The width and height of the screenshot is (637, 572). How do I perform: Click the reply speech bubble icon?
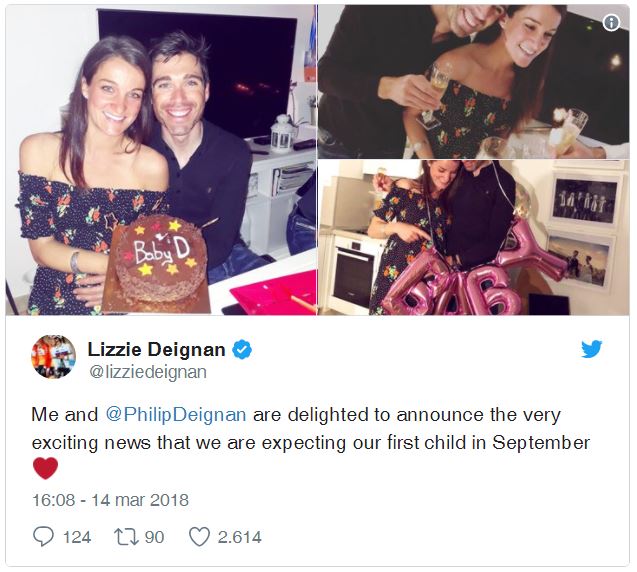click(43, 537)
